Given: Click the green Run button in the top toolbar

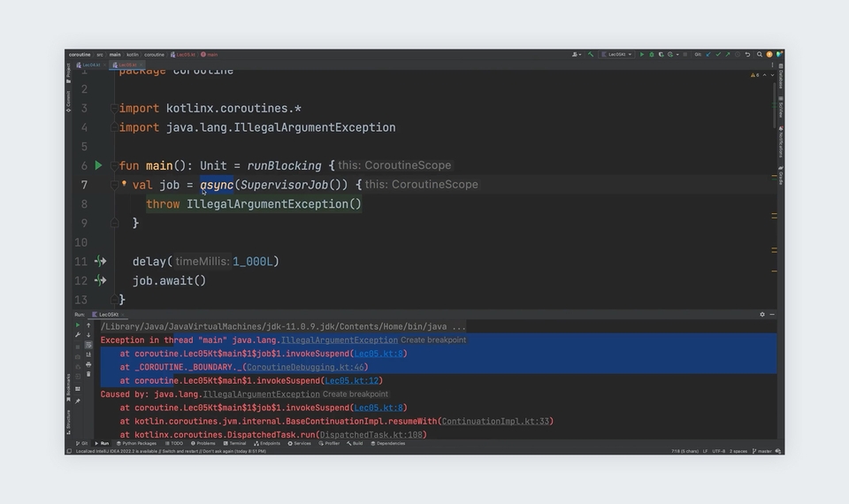Looking at the screenshot, I should (x=642, y=55).
